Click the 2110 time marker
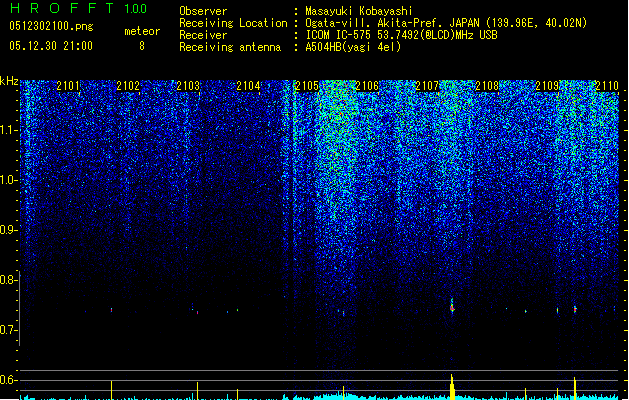 click(x=607, y=86)
